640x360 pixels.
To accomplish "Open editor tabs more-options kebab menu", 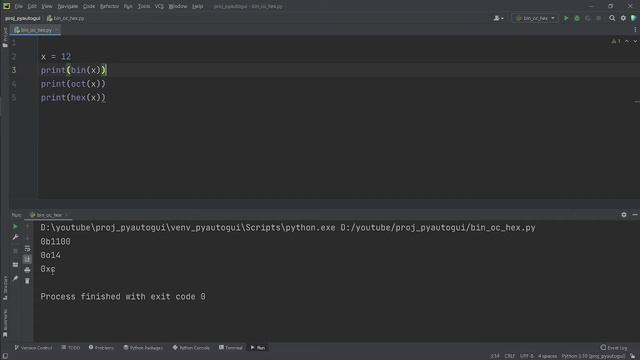I will [635, 30].
